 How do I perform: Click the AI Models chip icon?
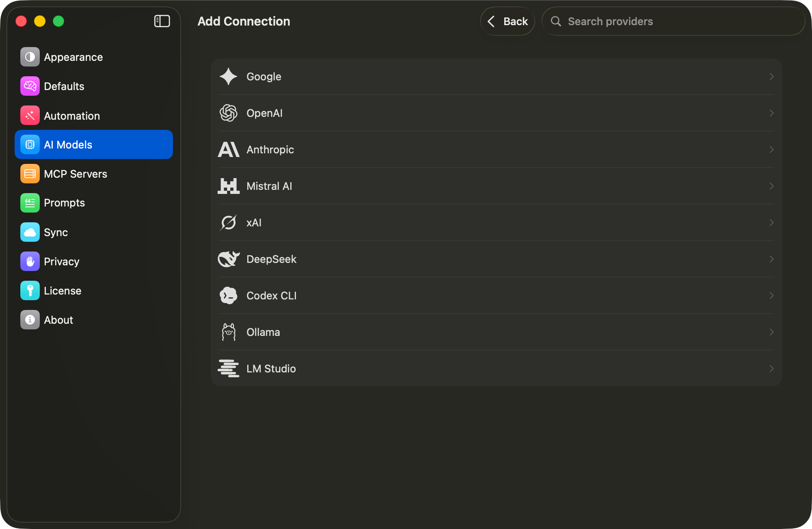pos(30,144)
